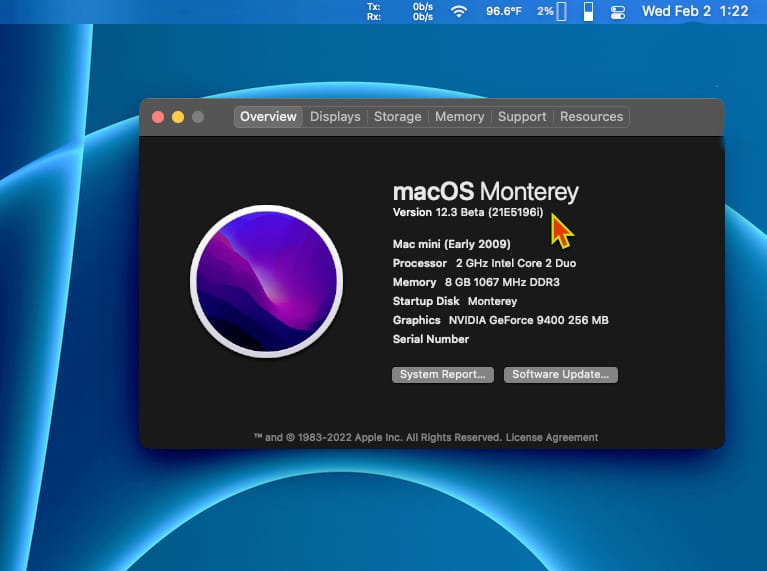Click the 8 GB 1067 MHz DDR3 text
This screenshot has width=767, height=571.
pyautogui.click(x=502, y=282)
